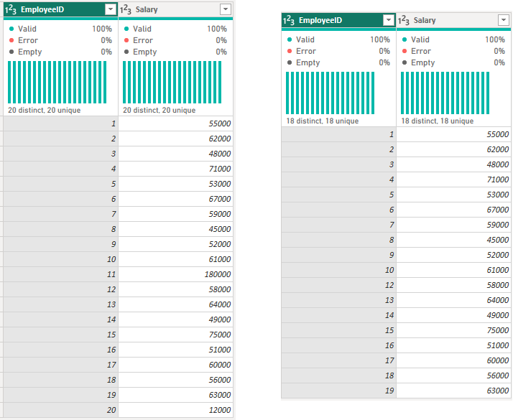The height and width of the screenshot is (420, 513).
Task: Select salary 55000 in the right table
Action: point(453,134)
